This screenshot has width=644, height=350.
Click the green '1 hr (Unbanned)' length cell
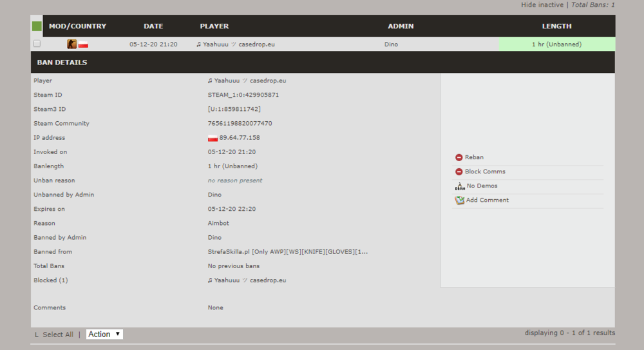click(557, 44)
